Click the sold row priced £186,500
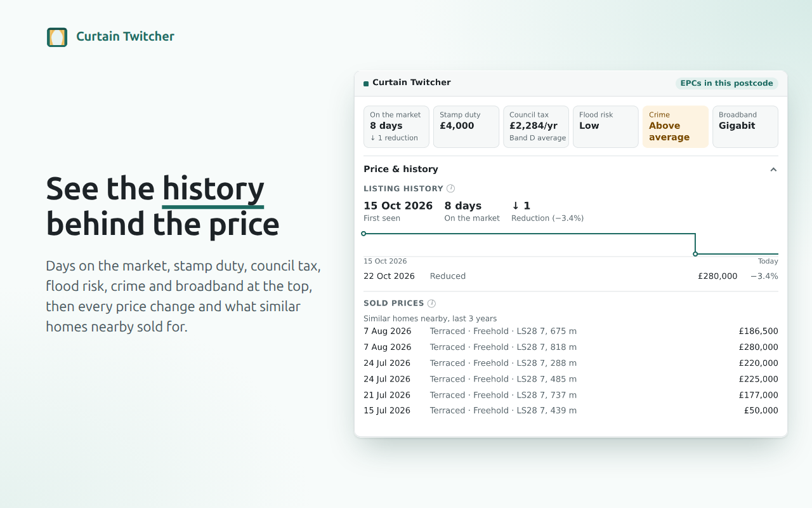The height and width of the screenshot is (508, 812). pyautogui.click(x=571, y=331)
